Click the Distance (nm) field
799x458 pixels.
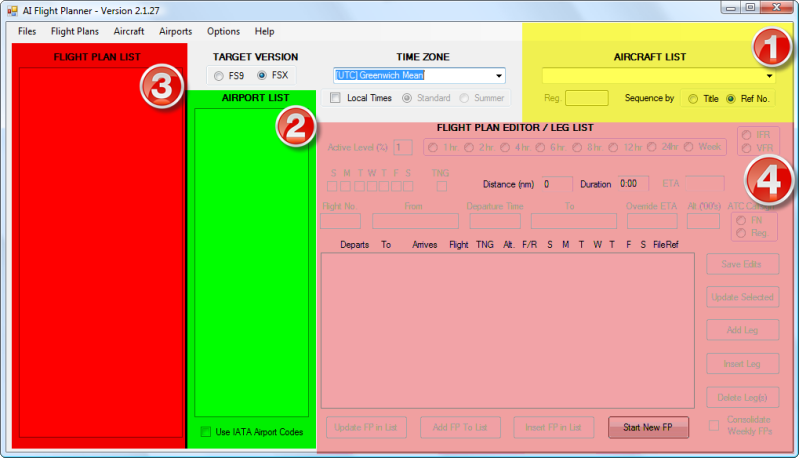coord(557,184)
